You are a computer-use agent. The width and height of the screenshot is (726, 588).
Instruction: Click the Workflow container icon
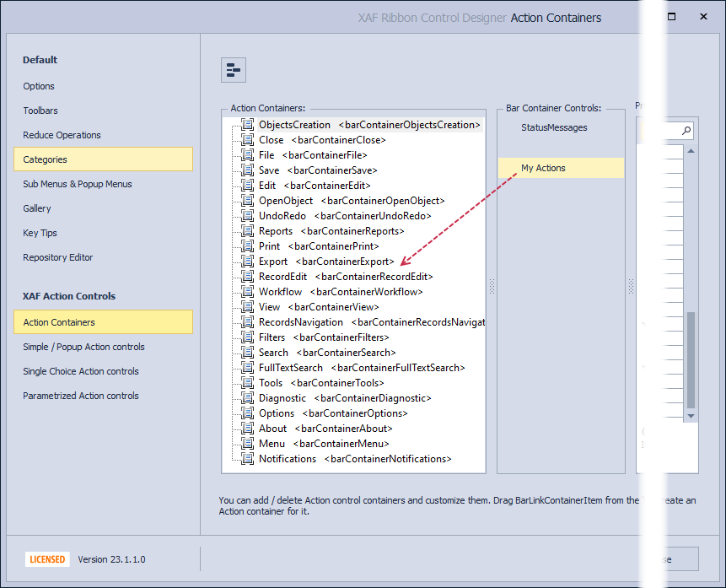248,292
